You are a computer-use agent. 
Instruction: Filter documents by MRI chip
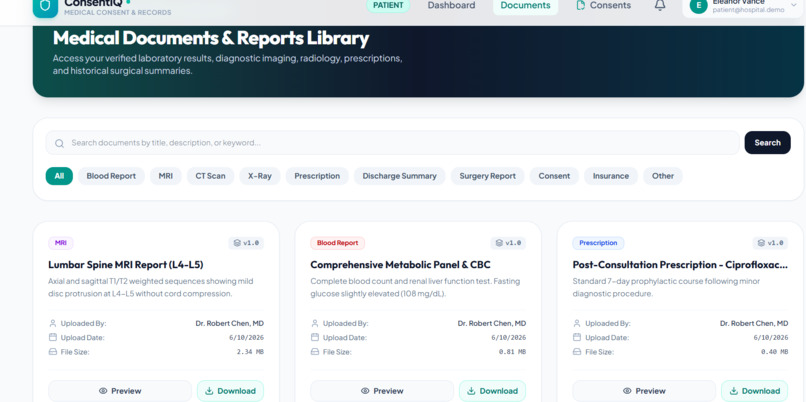[x=166, y=176]
